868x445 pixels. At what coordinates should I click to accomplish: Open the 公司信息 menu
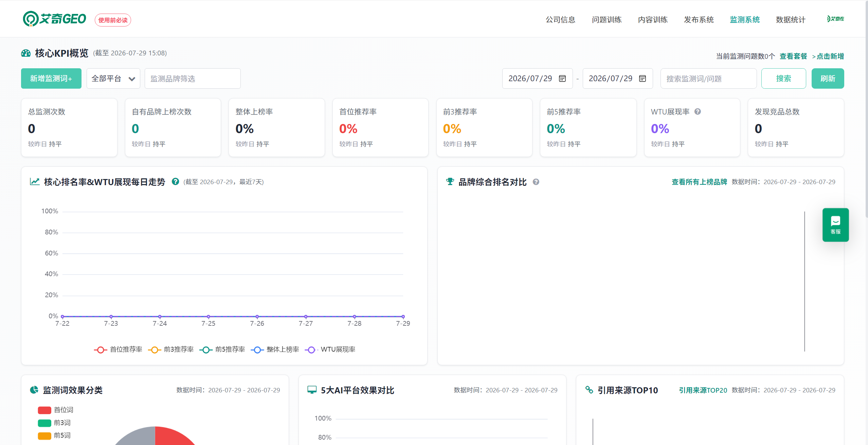coord(560,20)
